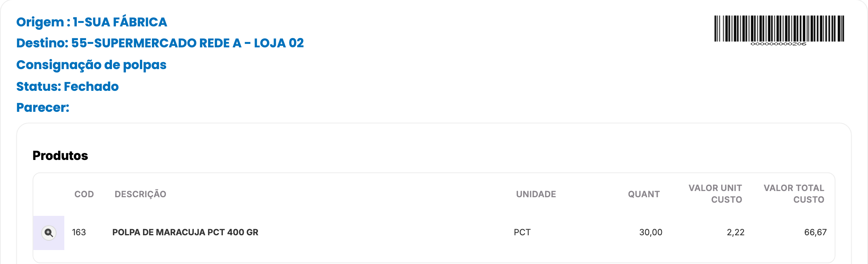Click the Status: Fechado label
The image size is (868, 264).
pos(67,86)
